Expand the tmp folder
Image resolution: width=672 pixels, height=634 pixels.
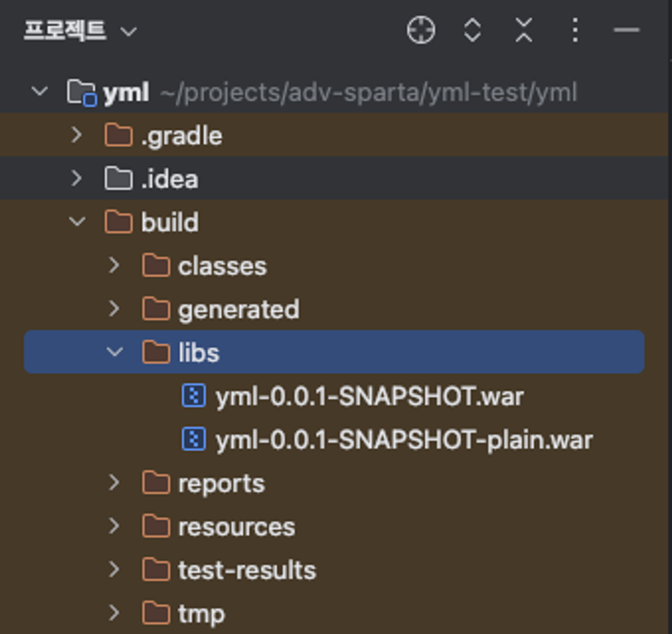click(x=114, y=613)
